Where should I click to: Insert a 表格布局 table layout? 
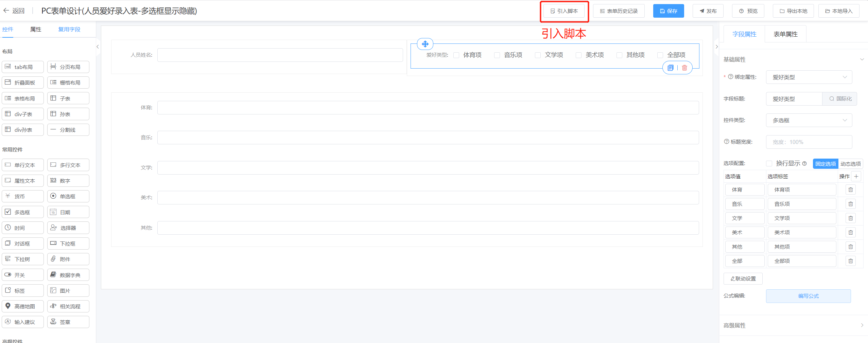[x=23, y=98]
